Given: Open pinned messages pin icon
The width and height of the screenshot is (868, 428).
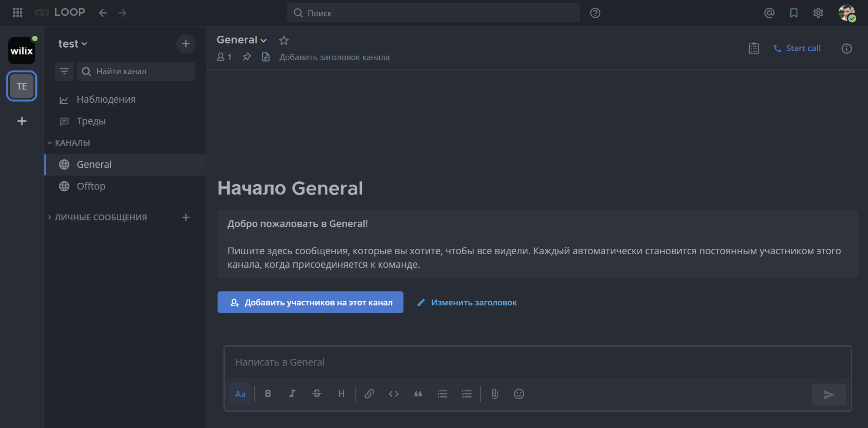Looking at the screenshot, I should [x=247, y=57].
